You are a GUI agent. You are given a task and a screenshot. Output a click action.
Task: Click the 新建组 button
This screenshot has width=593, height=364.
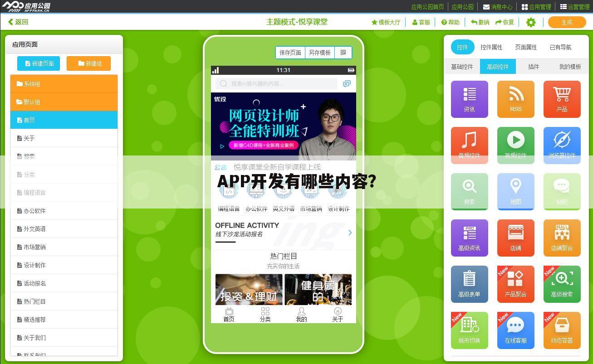pos(88,63)
